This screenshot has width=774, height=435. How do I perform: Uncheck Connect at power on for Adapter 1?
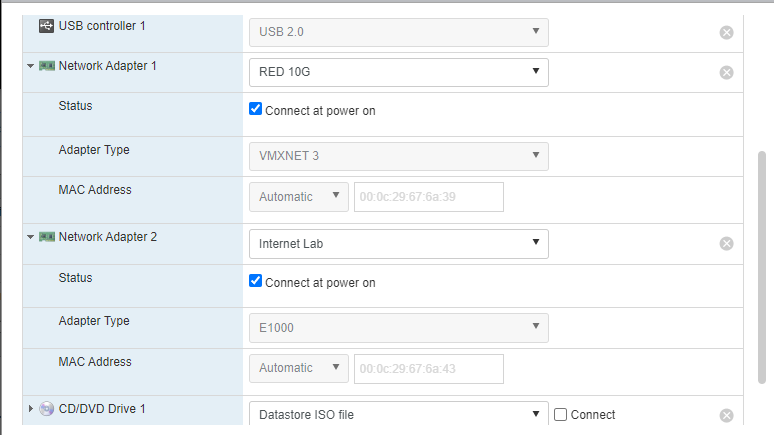(256, 110)
